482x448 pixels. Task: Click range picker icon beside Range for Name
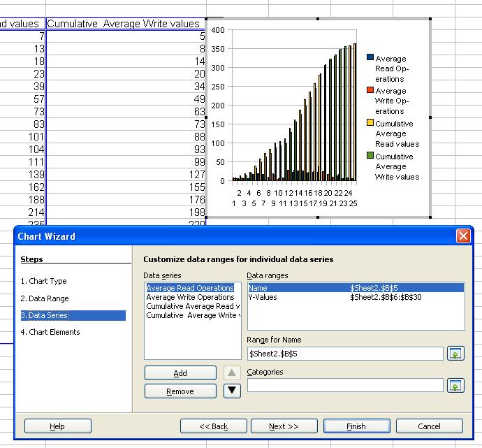pos(455,354)
